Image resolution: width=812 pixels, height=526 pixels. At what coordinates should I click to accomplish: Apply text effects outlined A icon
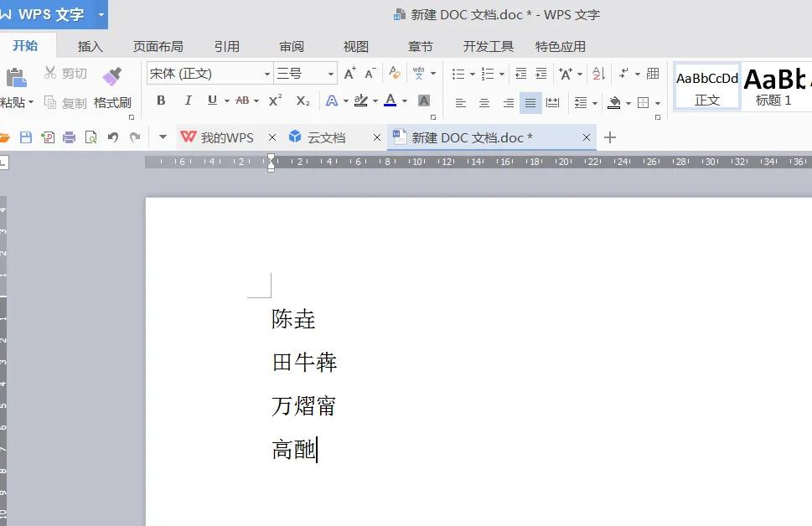tap(332, 101)
